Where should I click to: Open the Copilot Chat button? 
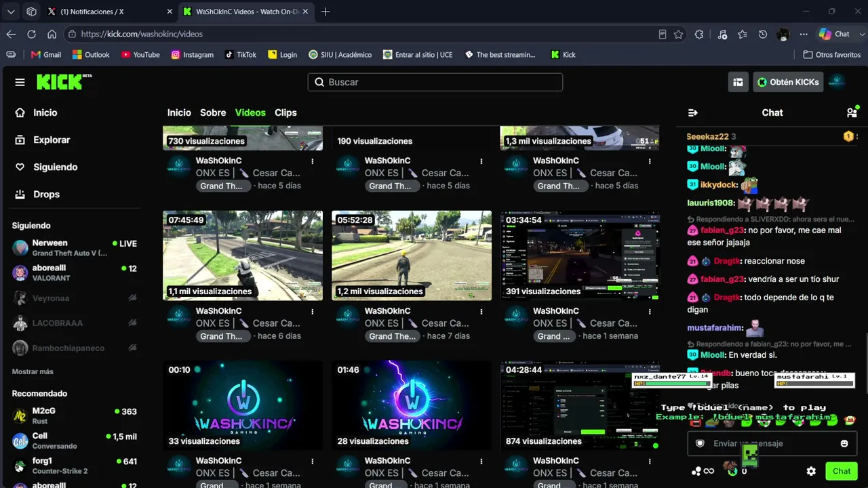834,34
